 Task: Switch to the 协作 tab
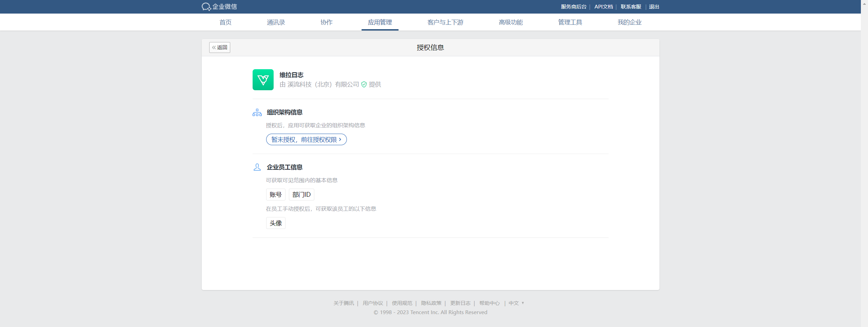(x=327, y=22)
